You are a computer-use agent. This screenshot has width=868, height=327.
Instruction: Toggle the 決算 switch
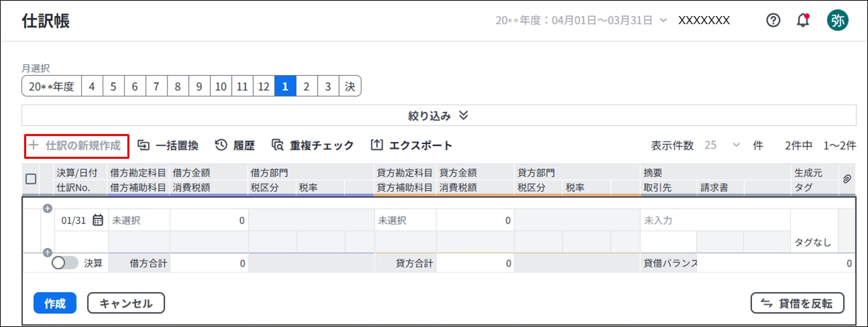(x=64, y=263)
